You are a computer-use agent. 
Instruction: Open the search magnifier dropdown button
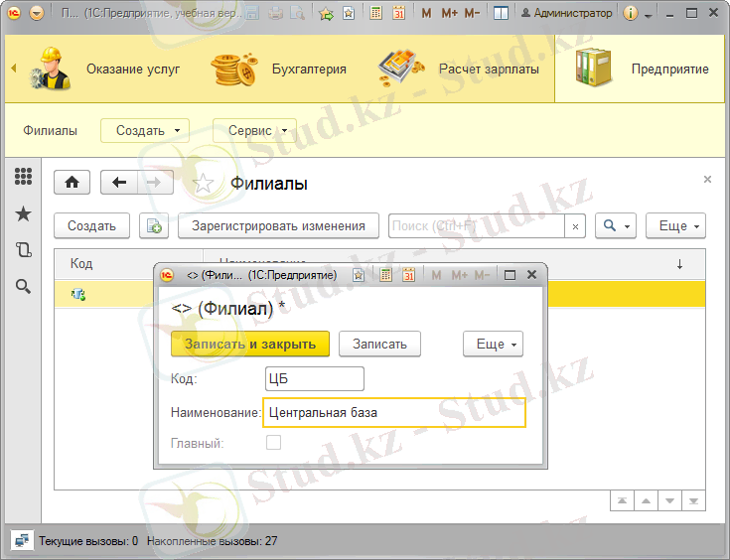click(616, 226)
